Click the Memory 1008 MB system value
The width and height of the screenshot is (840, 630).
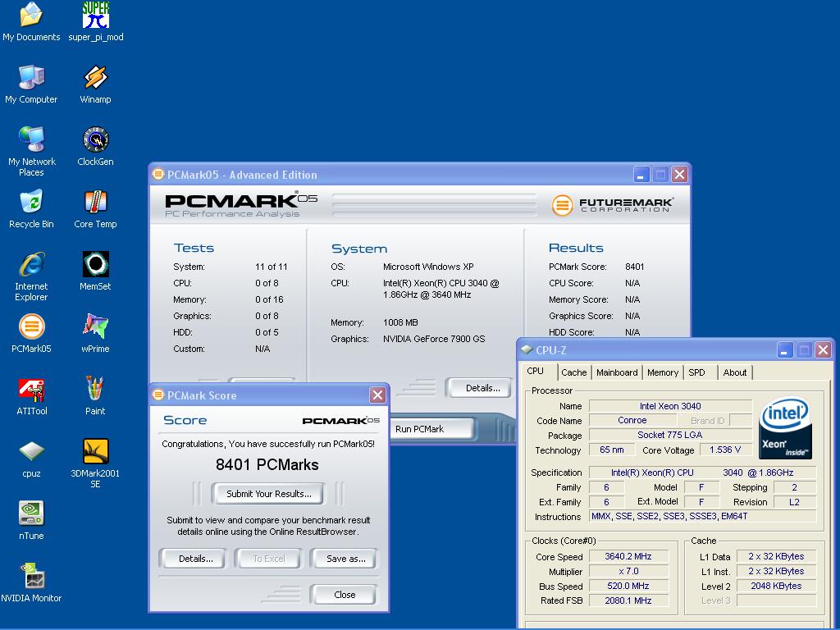point(400,322)
